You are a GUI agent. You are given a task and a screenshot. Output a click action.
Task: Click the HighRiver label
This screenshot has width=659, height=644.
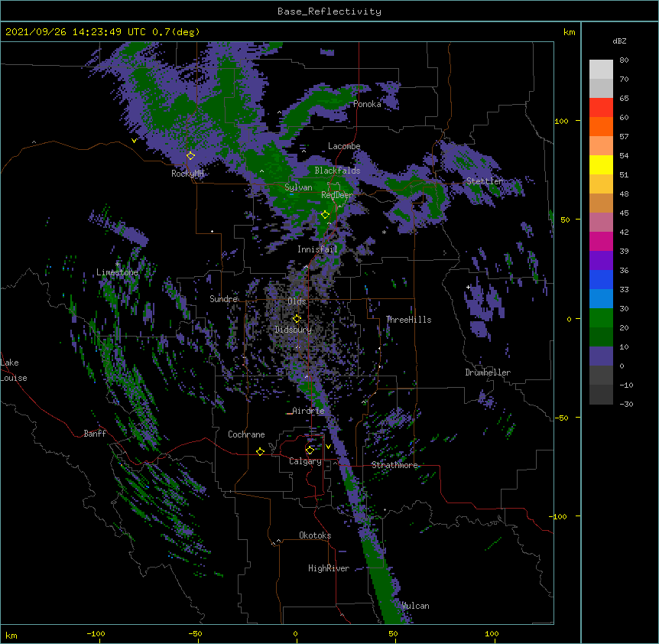[329, 568]
